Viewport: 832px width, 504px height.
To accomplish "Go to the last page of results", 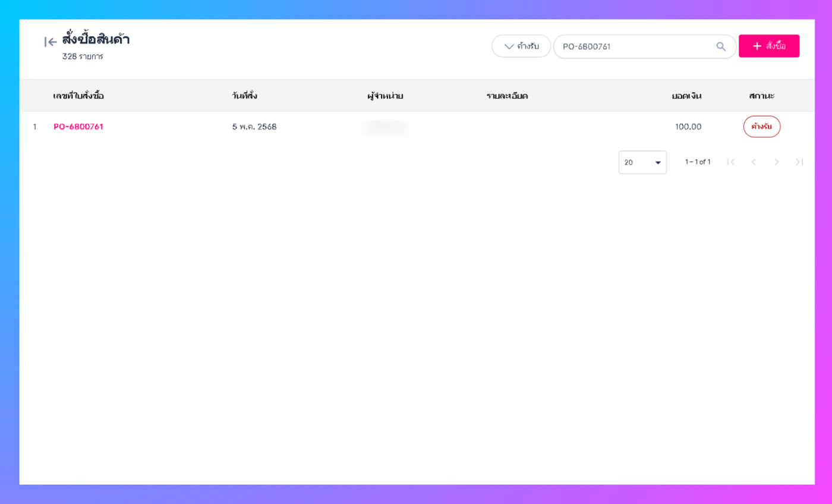I will [x=799, y=162].
